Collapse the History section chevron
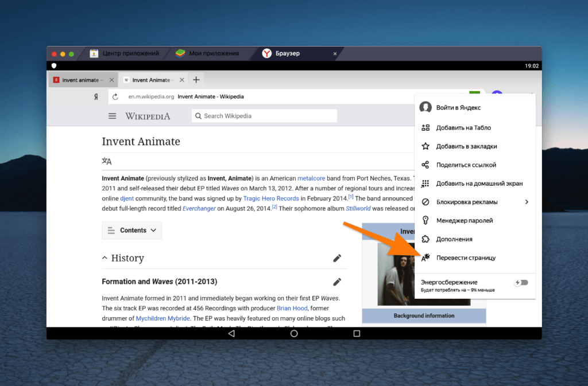Screen dimensions: 588x386 tap(105, 258)
